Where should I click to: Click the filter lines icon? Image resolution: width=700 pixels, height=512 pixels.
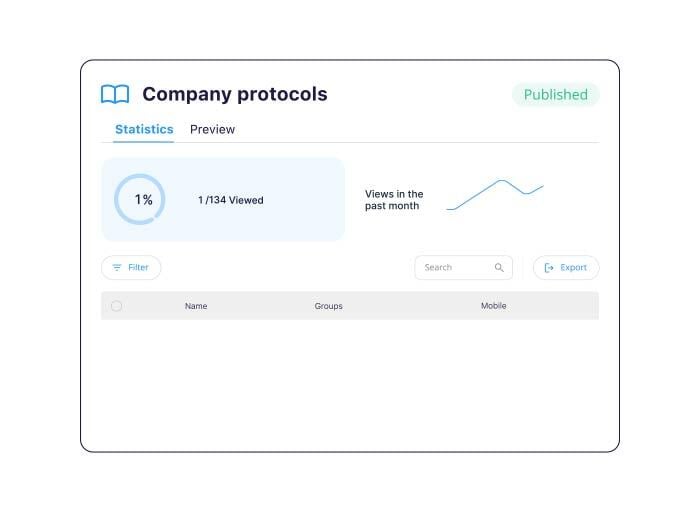117,268
